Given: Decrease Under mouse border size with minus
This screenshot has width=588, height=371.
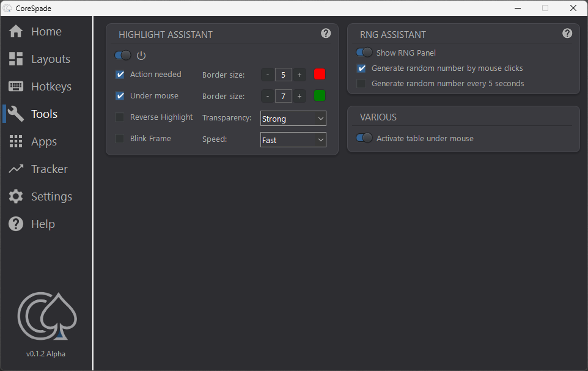Looking at the screenshot, I should pos(267,96).
